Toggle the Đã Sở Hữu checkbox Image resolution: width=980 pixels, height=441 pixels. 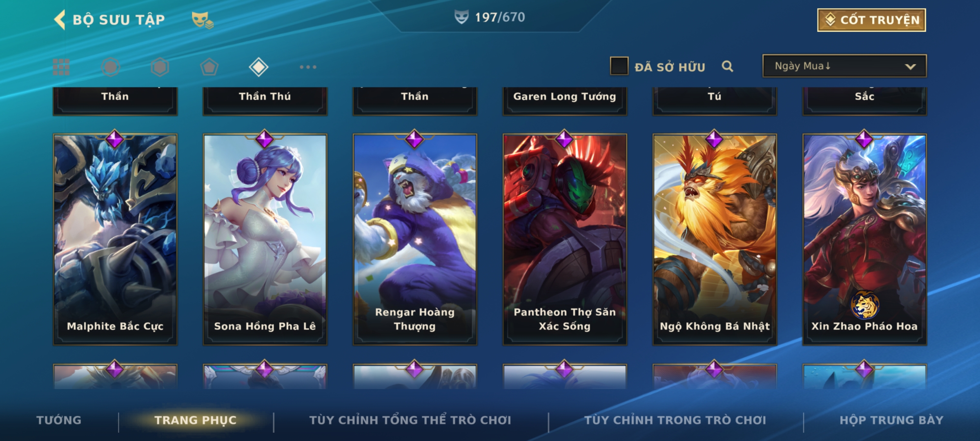[619, 66]
